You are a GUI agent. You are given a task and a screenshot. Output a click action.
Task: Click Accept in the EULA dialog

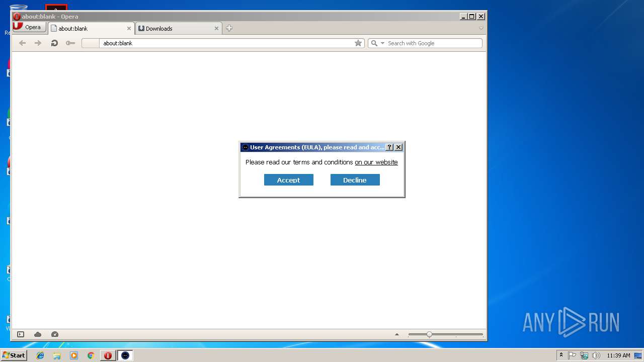289,180
